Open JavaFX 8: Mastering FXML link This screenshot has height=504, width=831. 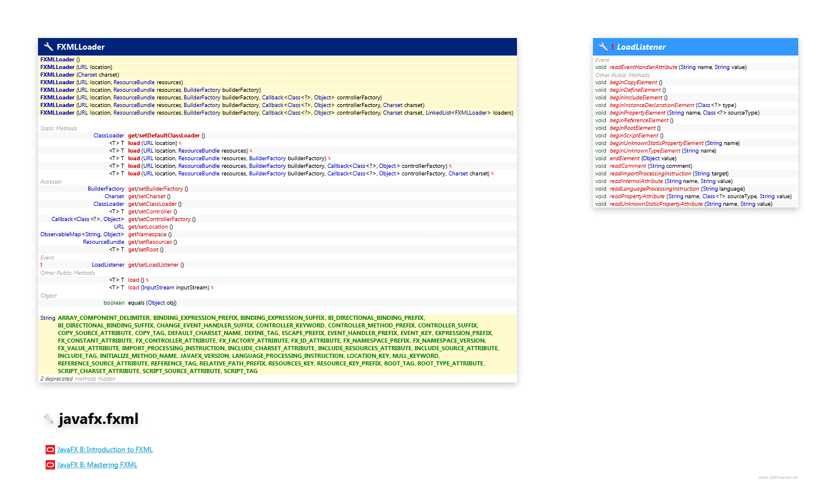click(97, 465)
